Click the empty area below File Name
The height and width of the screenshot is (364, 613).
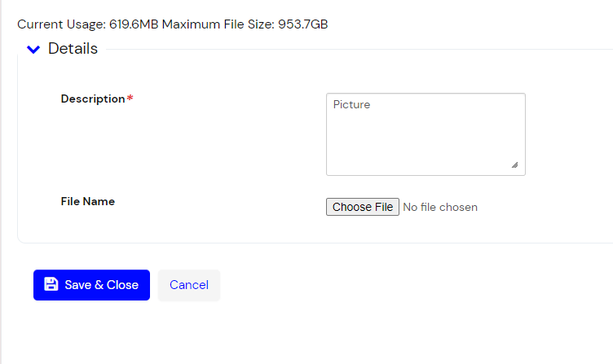click(x=88, y=226)
